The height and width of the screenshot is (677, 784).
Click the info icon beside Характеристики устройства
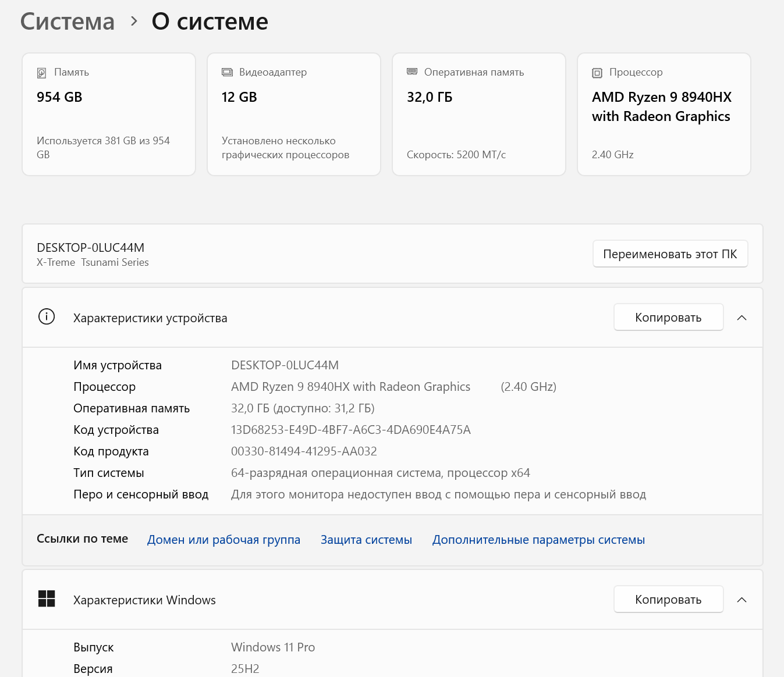pyautogui.click(x=47, y=317)
